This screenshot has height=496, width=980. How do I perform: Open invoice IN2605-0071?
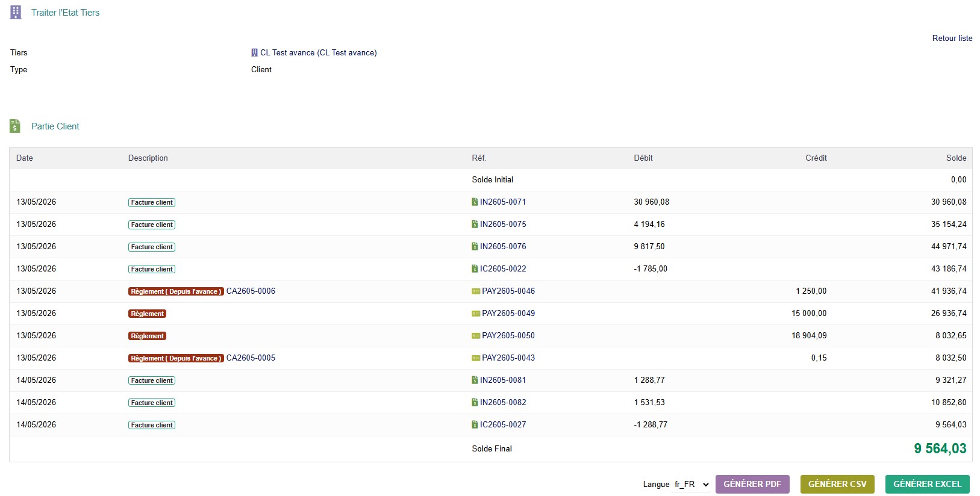click(x=503, y=202)
